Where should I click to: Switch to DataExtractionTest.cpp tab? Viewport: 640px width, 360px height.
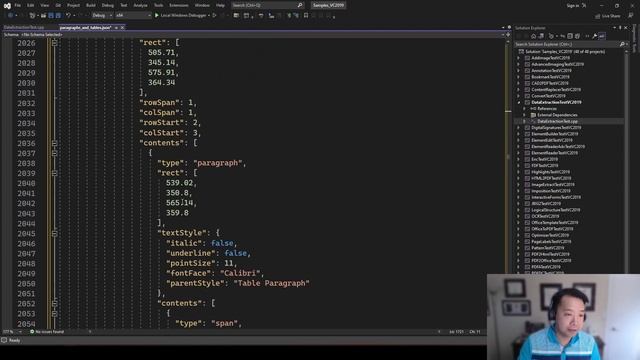[x=24, y=28]
